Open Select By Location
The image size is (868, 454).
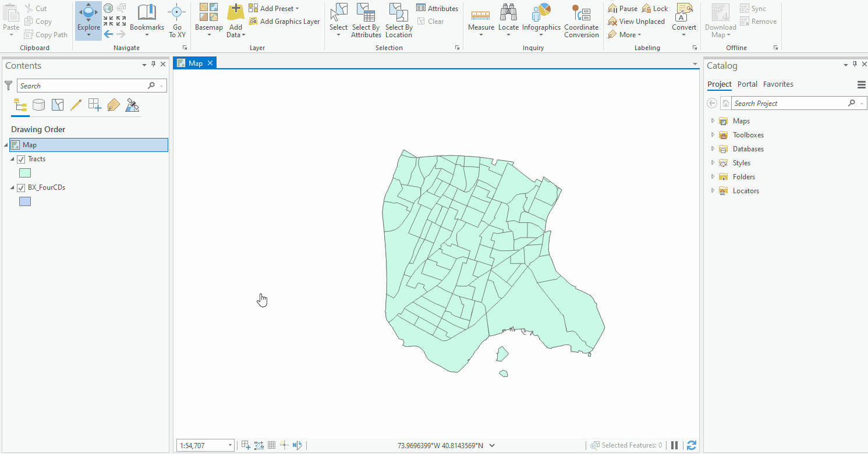click(x=399, y=20)
